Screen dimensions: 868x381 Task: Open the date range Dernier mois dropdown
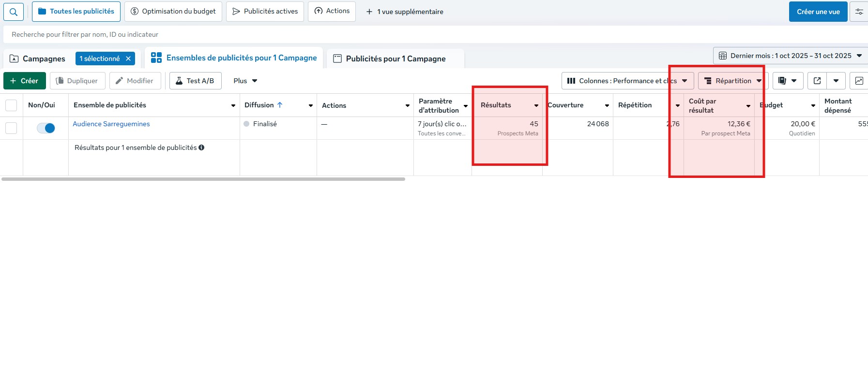click(x=790, y=56)
